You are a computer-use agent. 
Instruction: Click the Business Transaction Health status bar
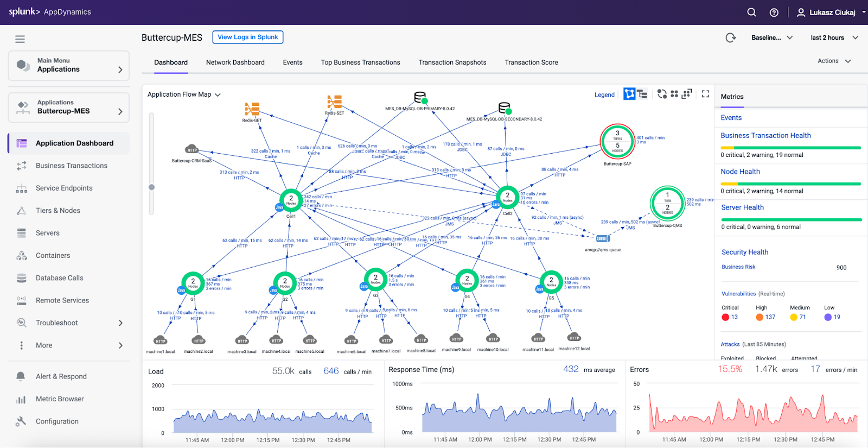point(791,148)
